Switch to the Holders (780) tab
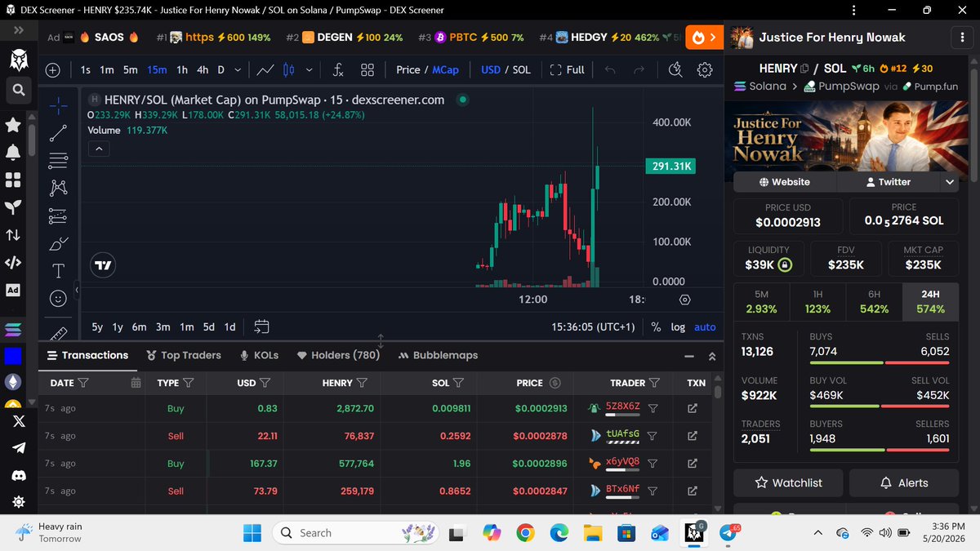Screen dimensions: 980x551 pos(338,355)
